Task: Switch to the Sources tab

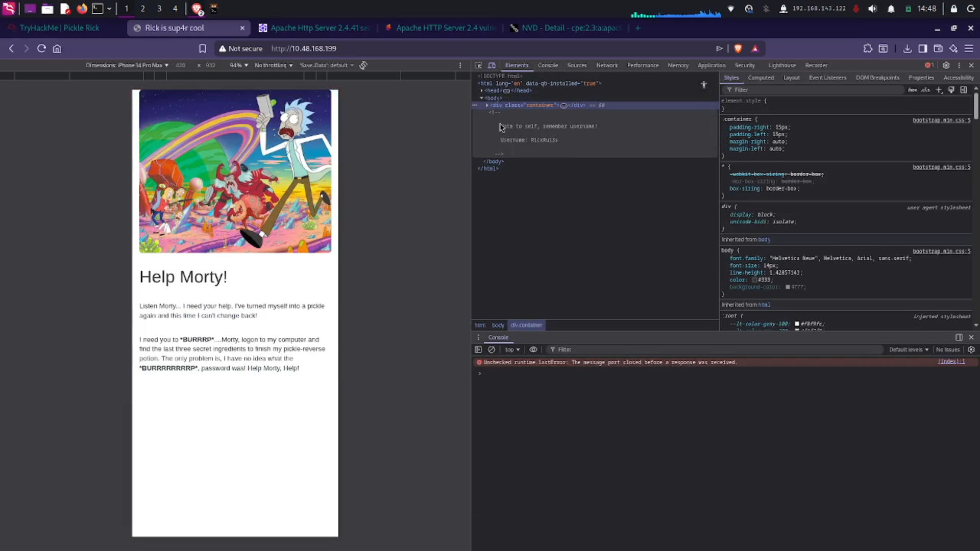Action: pos(577,65)
